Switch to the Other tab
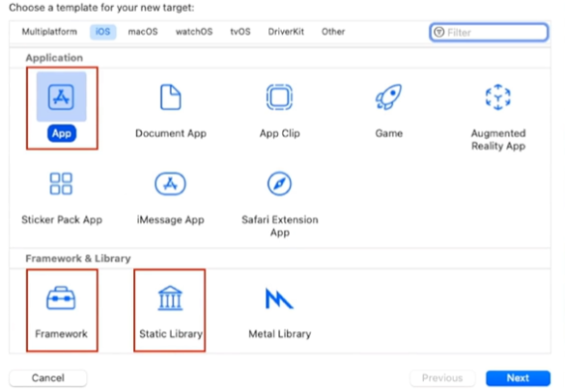 point(333,32)
